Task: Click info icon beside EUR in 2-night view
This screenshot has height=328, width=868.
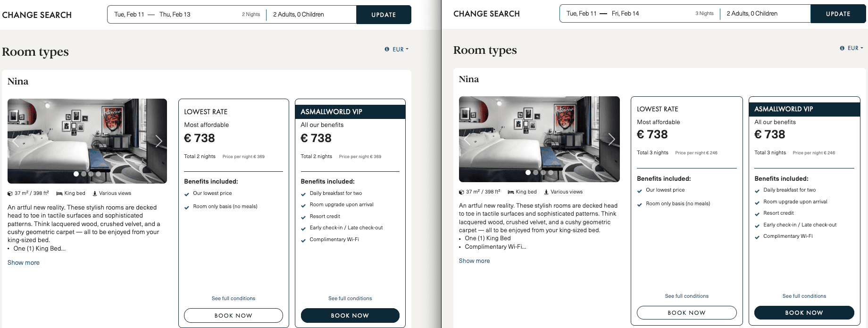Action: pos(387,49)
